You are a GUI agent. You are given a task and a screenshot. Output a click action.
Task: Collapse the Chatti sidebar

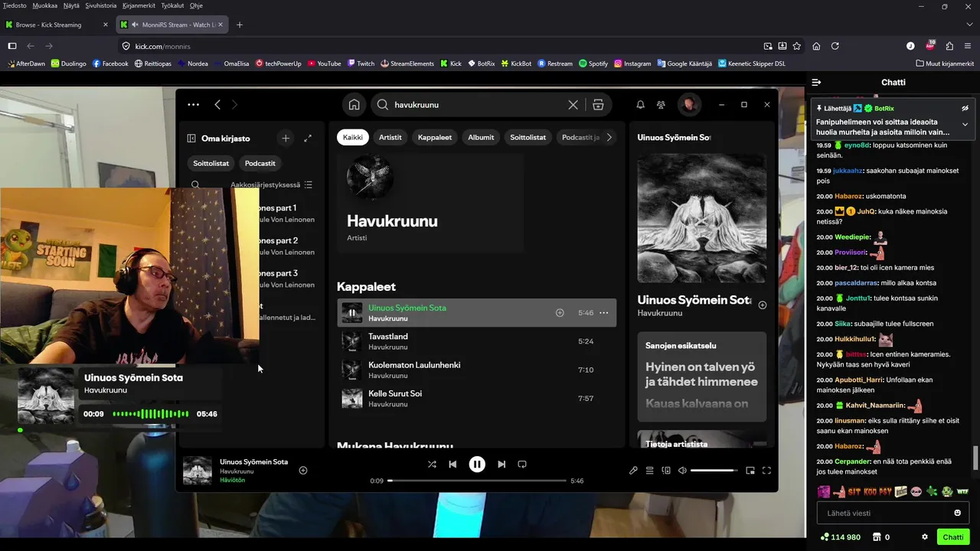click(816, 82)
